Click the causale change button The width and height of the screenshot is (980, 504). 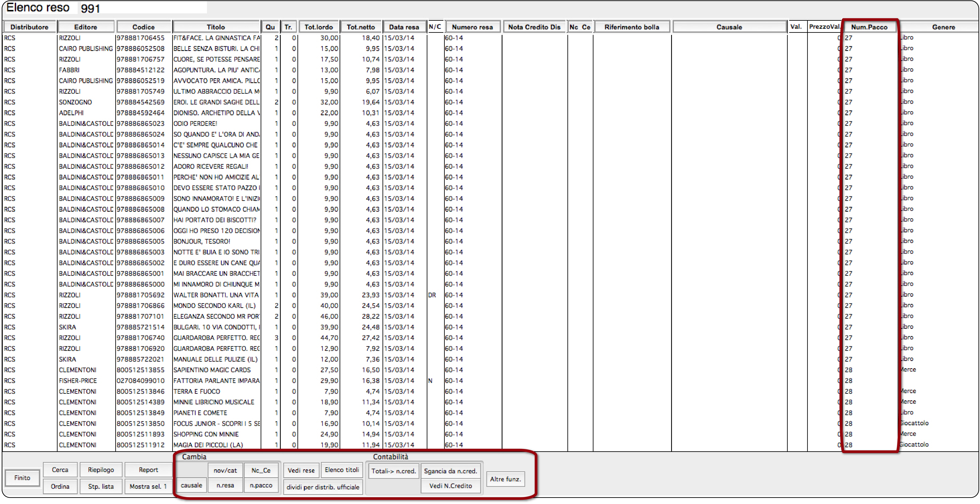(x=191, y=485)
